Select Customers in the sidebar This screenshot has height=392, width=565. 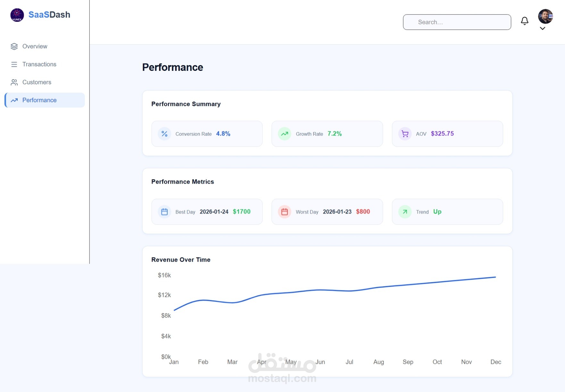37,82
